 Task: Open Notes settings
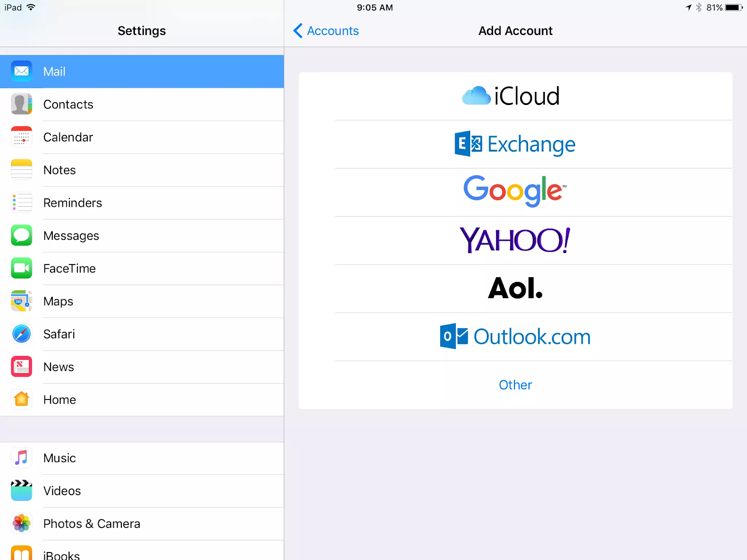[142, 170]
